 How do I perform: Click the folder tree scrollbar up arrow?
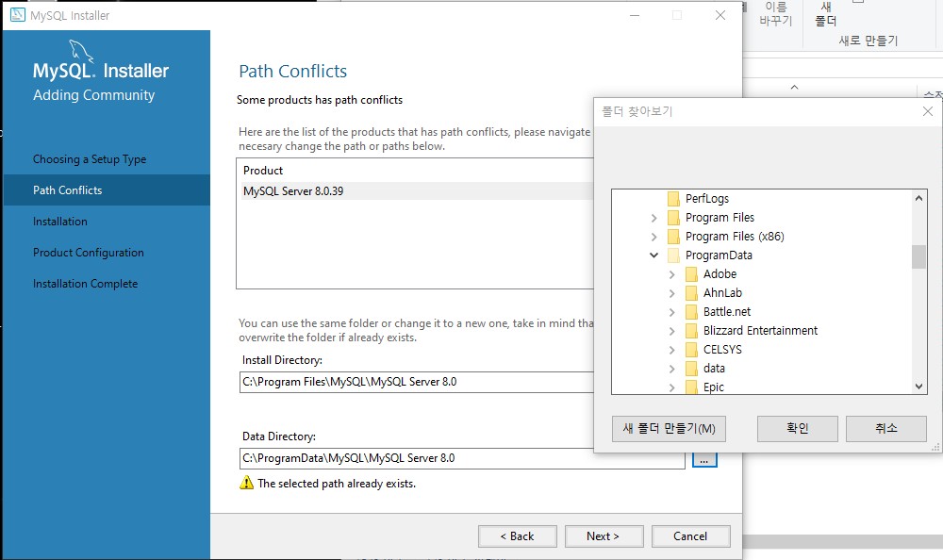pos(918,198)
